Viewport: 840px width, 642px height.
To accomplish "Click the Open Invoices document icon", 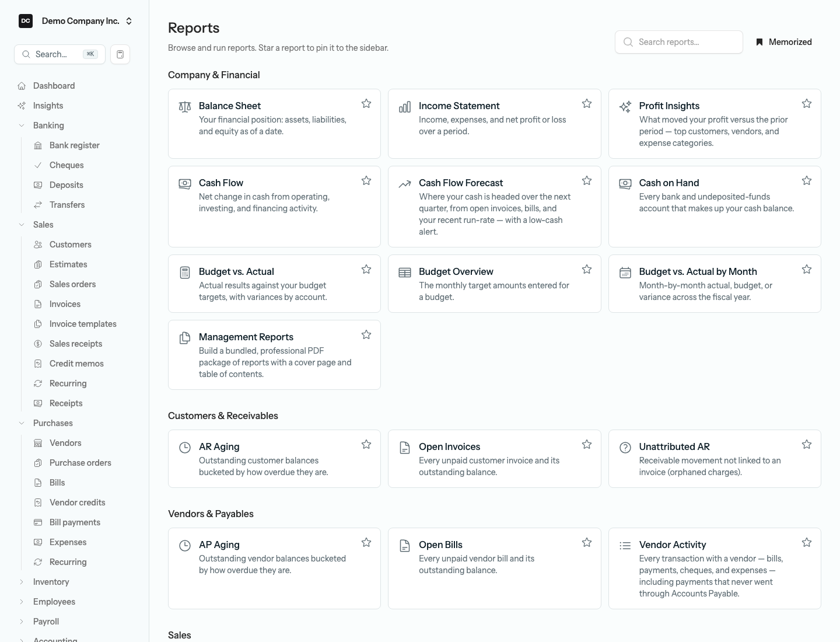I will 405,448.
